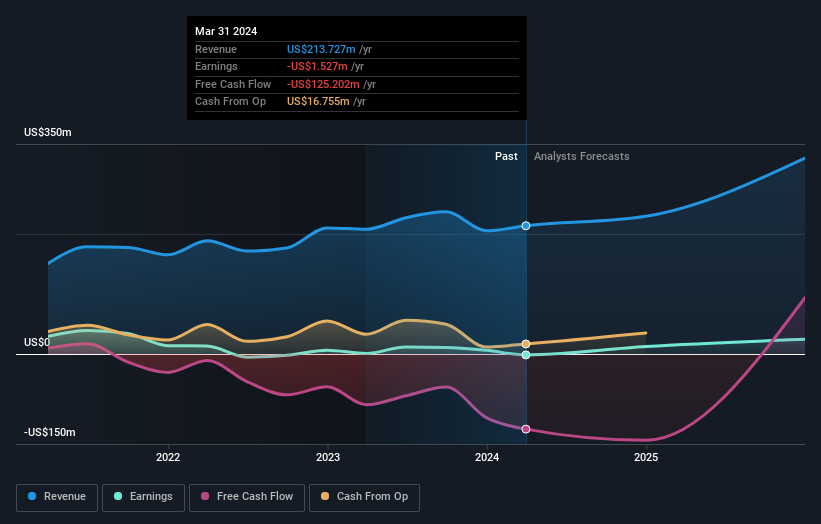Select the 2023 x-axis label
Screen dimensions: 821x524
click(x=328, y=458)
